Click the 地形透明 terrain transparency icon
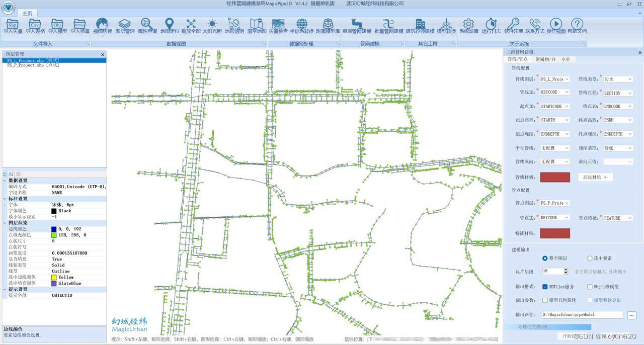This screenshot has height=345, width=644. click(234, 26)
